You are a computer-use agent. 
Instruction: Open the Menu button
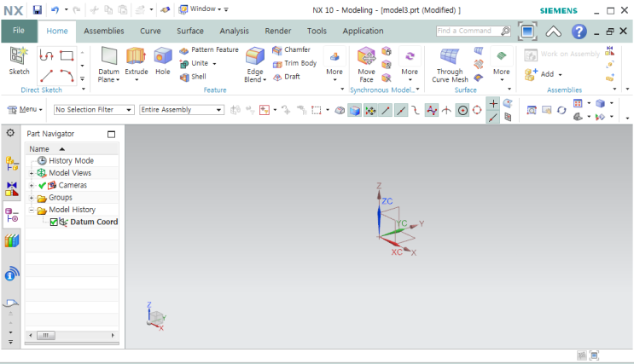coord(25,109)
